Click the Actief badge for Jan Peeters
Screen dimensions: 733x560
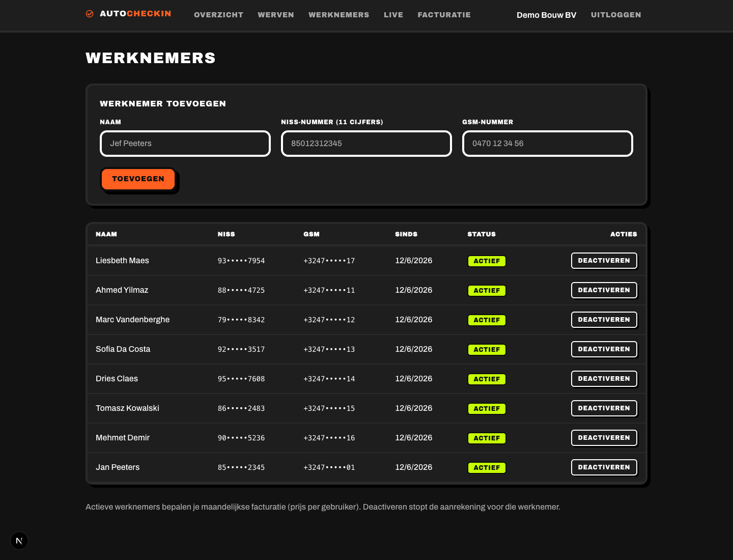click(x=487, y=468)
